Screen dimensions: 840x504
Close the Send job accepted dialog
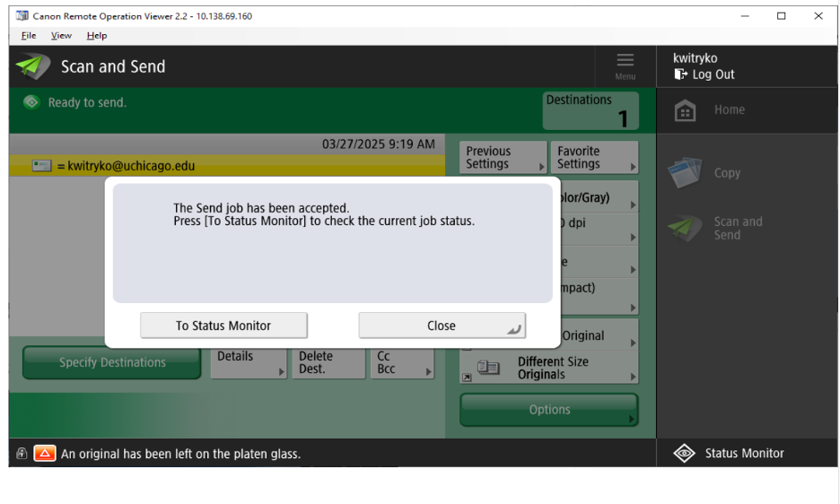(442, 326)
